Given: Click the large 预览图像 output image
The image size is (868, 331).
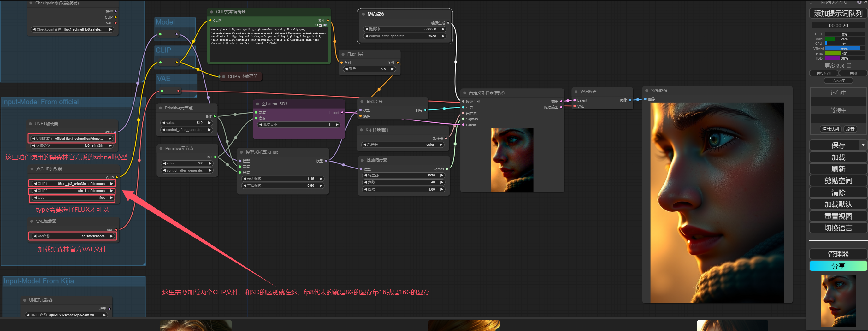Looking at the screenshot, I should (x=717, y=203).
